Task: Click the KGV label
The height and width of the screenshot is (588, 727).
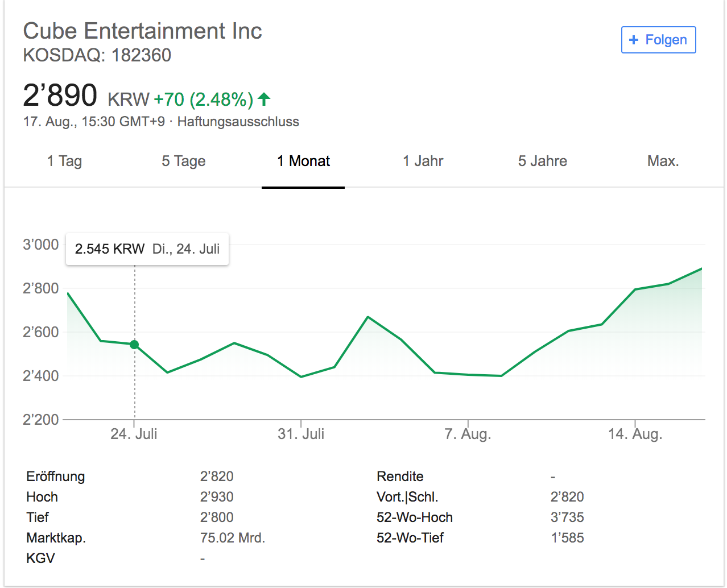Action: click(x=40, y=558)
